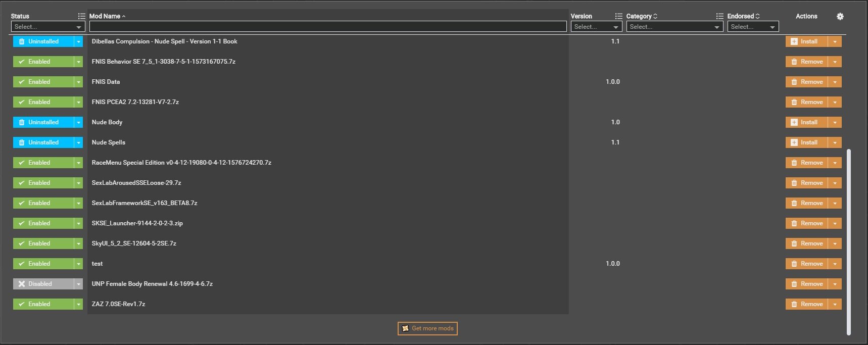Expand action dropdown arrow for FNIS Data
868x345 pixels.
coord(835,82)
